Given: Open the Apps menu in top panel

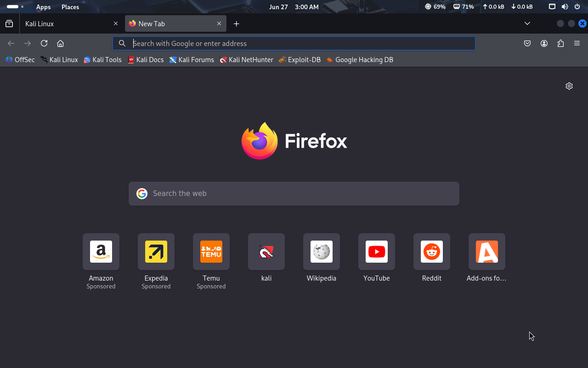Looking at the screenshot, I should click(x=43, y=7).
